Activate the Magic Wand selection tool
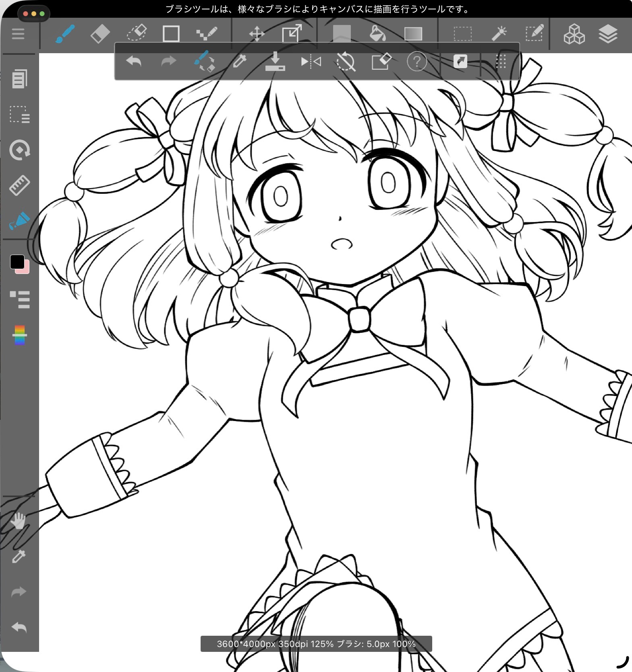 tap(499, 34)
